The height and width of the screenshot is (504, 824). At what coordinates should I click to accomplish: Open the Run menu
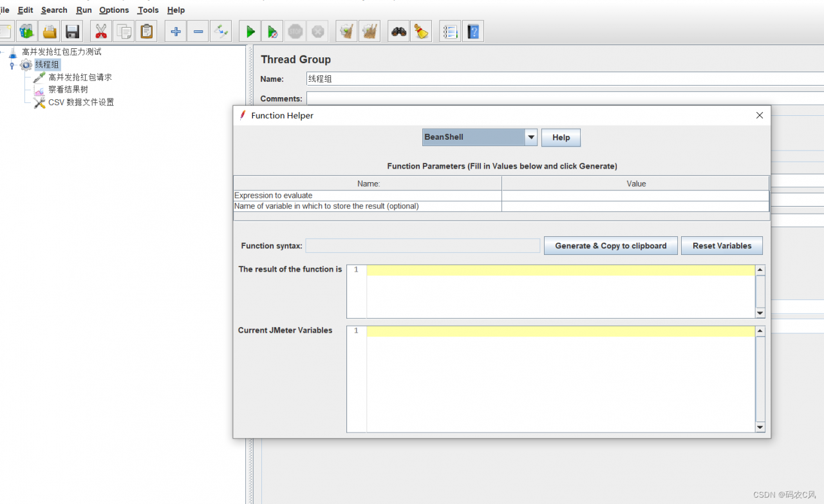[84, 10]
